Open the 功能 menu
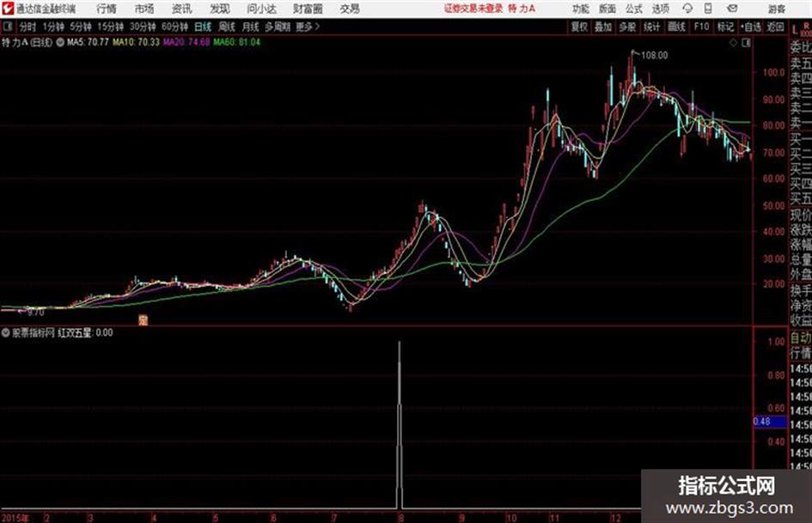Viewport: 812px width, 523px height. pos(581,9)
